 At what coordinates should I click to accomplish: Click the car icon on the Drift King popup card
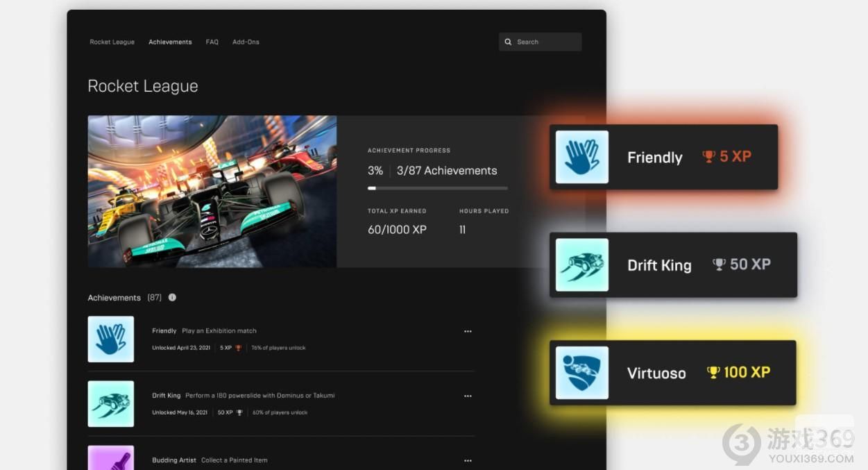(x=582, y=265)
